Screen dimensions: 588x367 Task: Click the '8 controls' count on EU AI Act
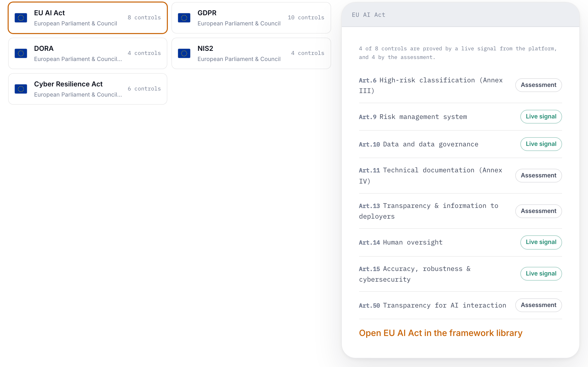pos(144,18)
